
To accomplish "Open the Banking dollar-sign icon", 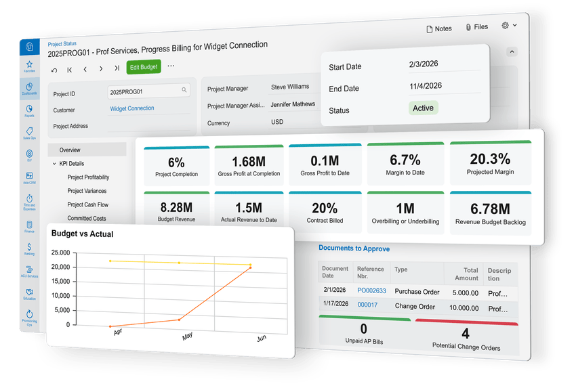I will pyautogui.click(x=29, y=248).
